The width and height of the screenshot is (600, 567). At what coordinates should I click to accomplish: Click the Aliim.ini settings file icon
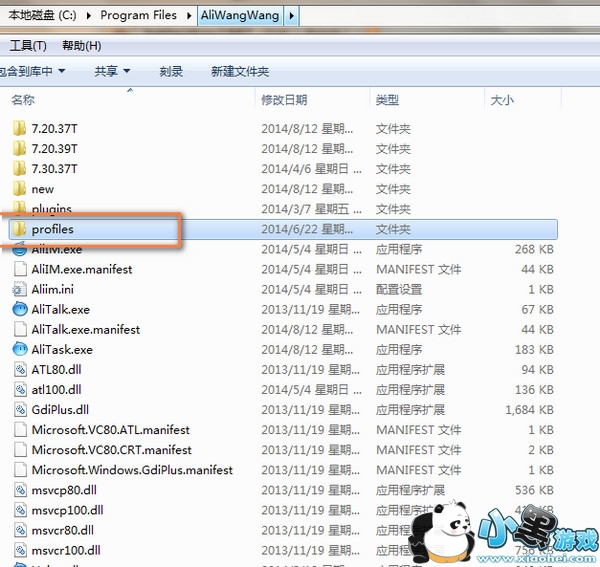[20, 289]
